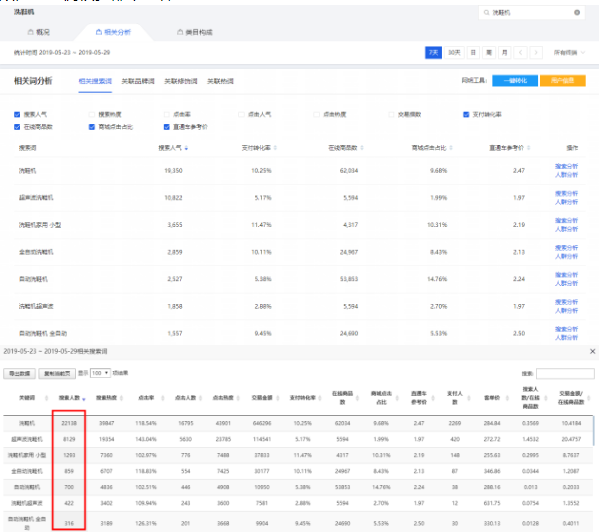Sort upper table by 商城点击占比 arrows
This screenshot has height=532, width=601.
click(x=451, y=148)
